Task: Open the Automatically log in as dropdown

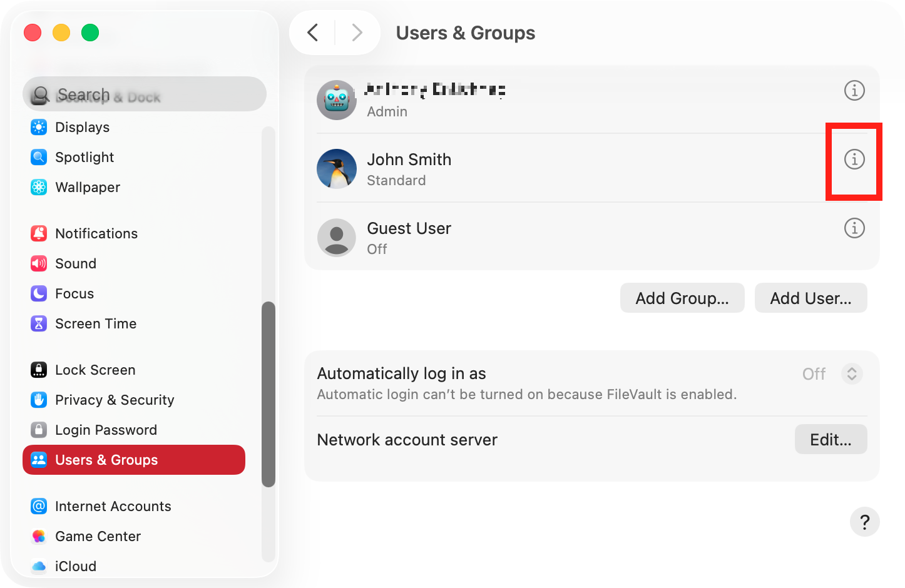Action: (852, 373)
